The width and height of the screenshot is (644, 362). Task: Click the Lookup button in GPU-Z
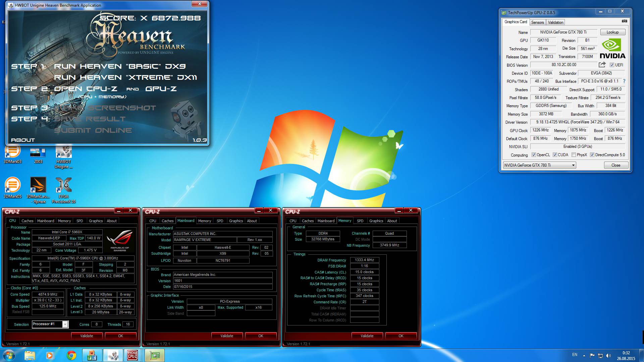[612, 32]
